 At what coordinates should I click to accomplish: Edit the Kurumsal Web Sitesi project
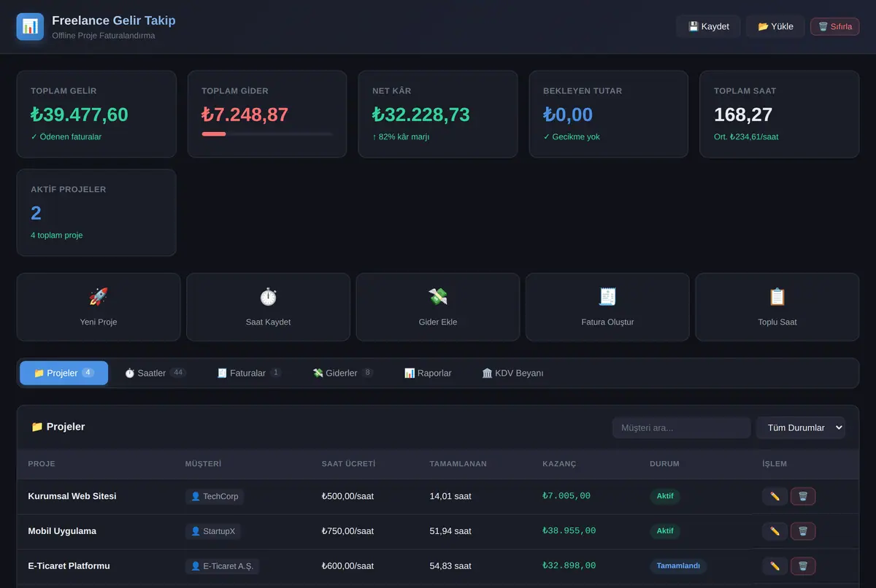(x=775, y=497)
